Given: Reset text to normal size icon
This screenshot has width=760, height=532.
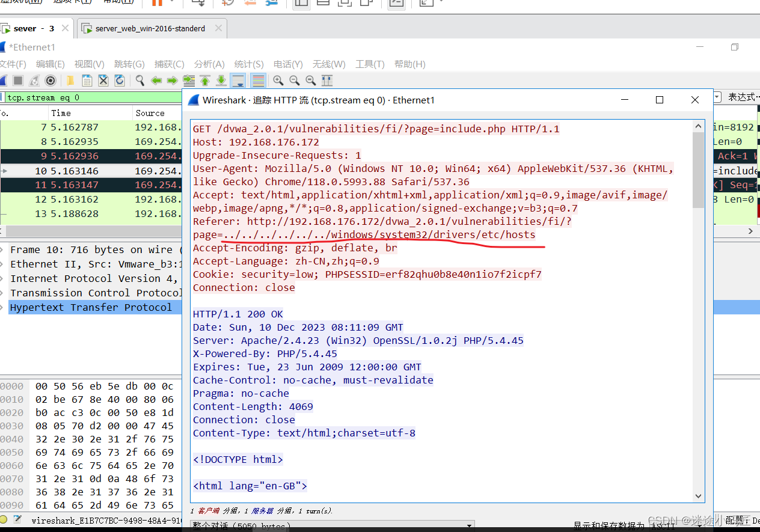Looking at the screenshot, I should [x=311, y=80].
